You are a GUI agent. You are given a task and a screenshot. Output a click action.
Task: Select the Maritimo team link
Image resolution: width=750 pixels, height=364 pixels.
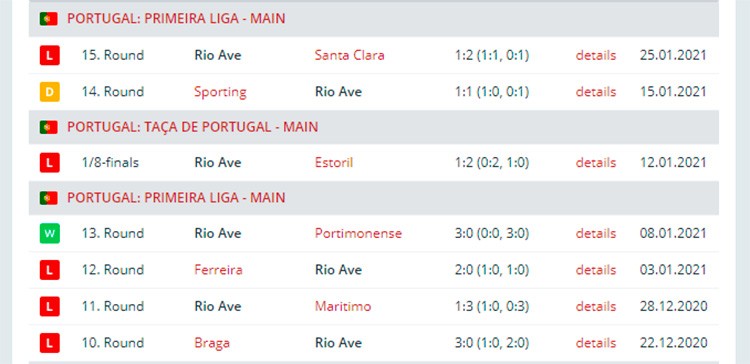pyautogui.click(x=342, y=306)
